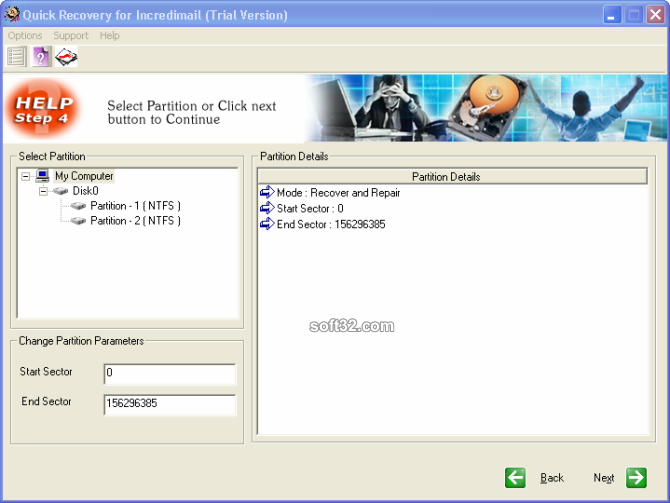The width and height of the screenshot is (670, 503).
Task: Select Partition - 1 ( NTFS )
Action: coord(135,206)
